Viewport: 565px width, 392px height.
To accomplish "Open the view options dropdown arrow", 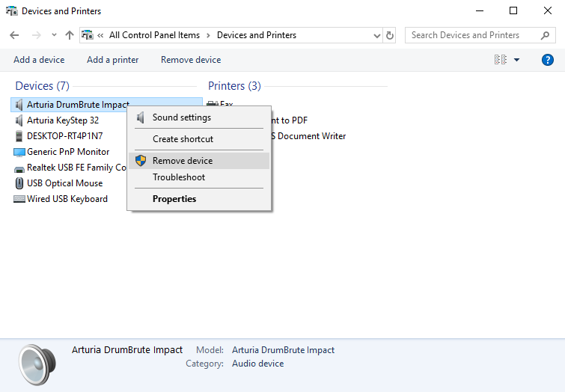I will coord(516,60).
